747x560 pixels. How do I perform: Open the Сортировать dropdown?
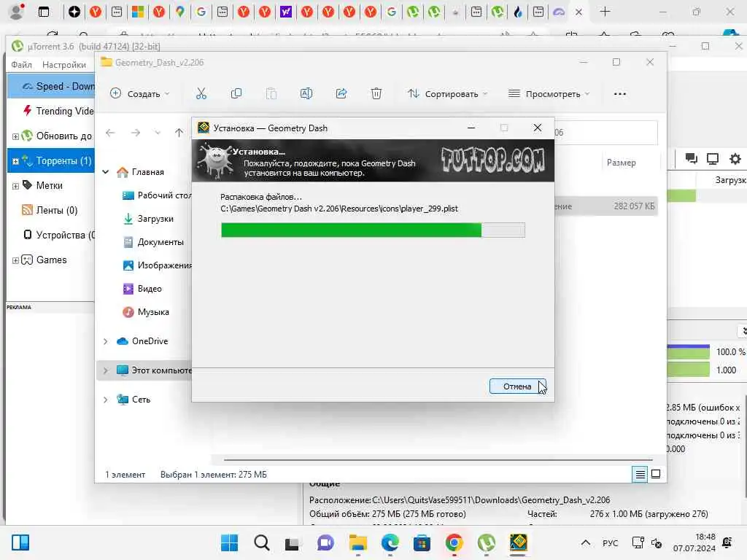tap(447, 94)
